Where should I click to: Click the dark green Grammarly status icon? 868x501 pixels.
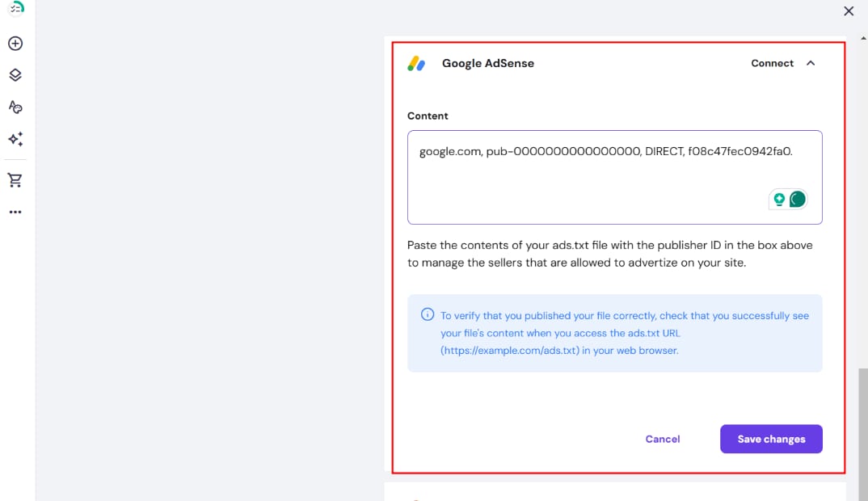797,199
